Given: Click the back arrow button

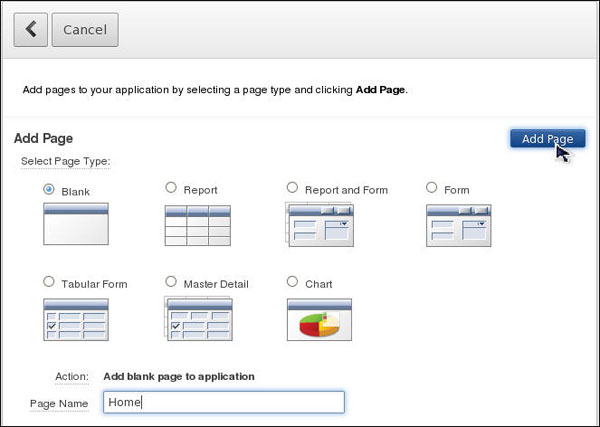Looking at the screenshot, I should [30, 30].
